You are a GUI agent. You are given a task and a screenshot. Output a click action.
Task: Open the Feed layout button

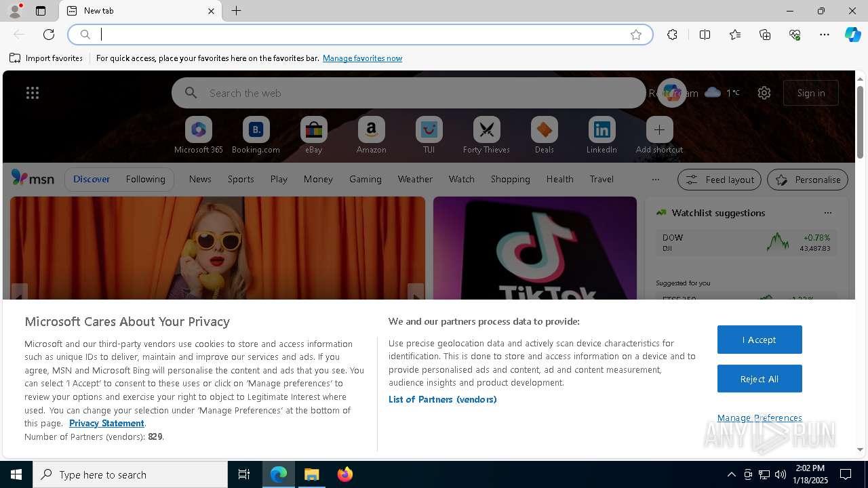(x=719, y=180)
